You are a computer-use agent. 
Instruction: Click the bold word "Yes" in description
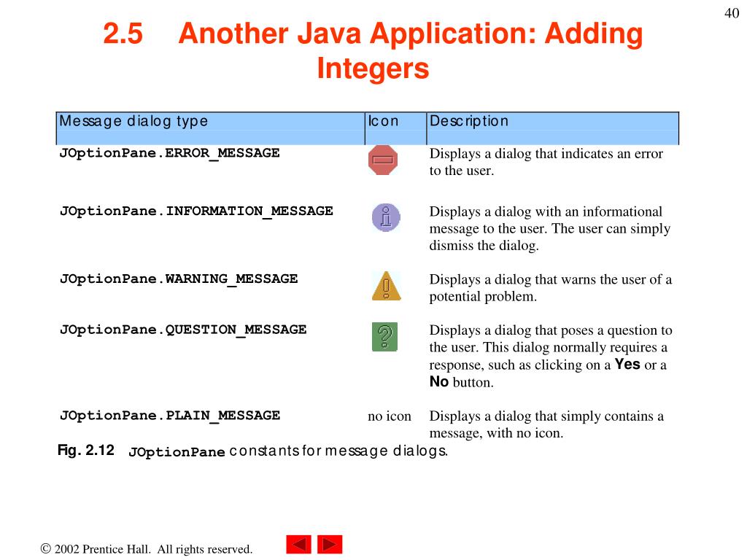[x=627, y=365]
